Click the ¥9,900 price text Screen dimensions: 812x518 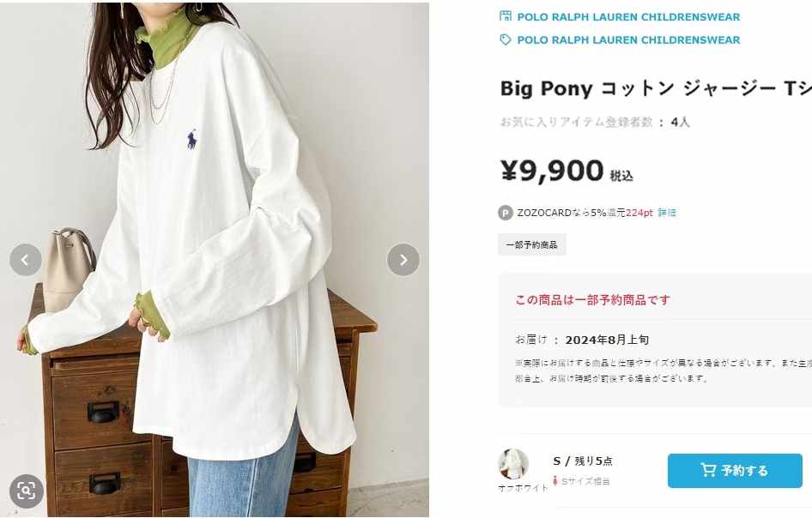[552, 171]
